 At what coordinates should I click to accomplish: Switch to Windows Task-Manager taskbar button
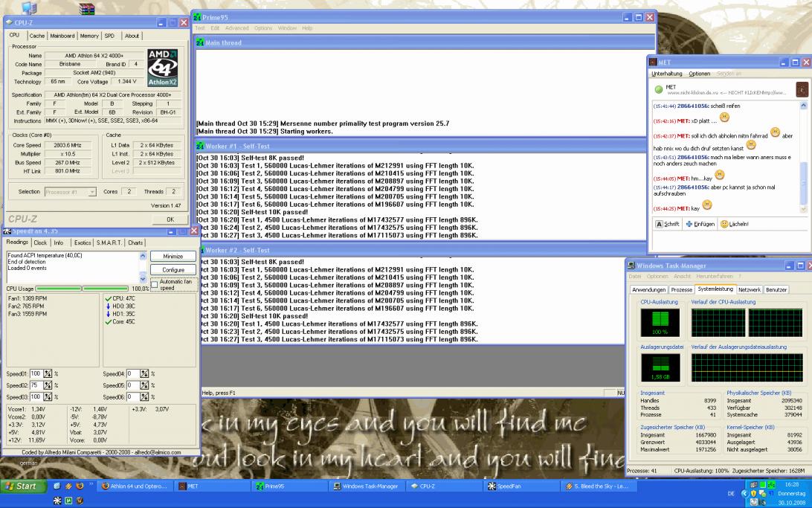coord(366,486)
